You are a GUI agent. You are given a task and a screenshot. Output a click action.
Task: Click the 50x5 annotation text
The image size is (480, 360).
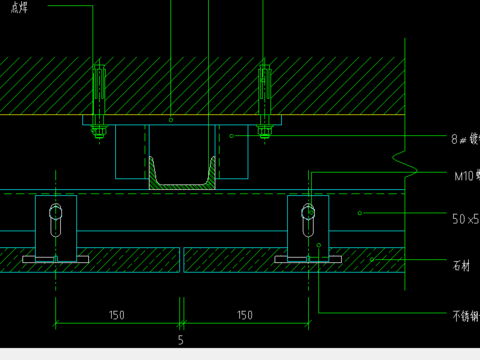coord(466,219)
